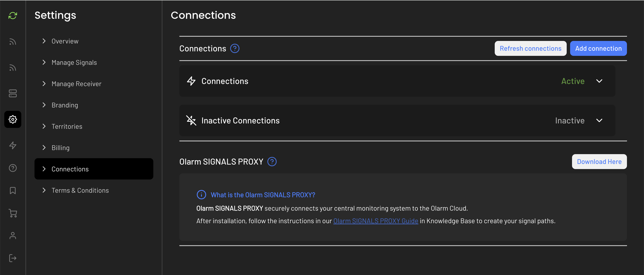Open the user profile sidebar icon
This screenshot has height=275, width=644.
13,236
